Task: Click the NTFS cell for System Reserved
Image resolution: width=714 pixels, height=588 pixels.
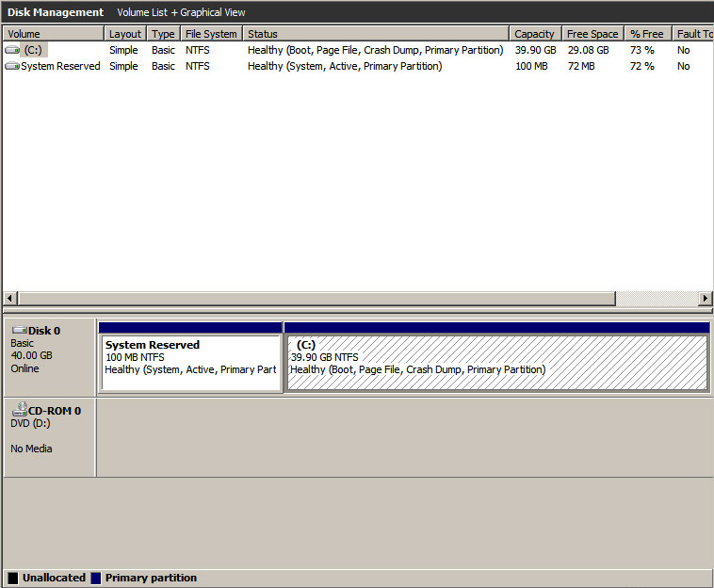Action: [x=198, y=66]
